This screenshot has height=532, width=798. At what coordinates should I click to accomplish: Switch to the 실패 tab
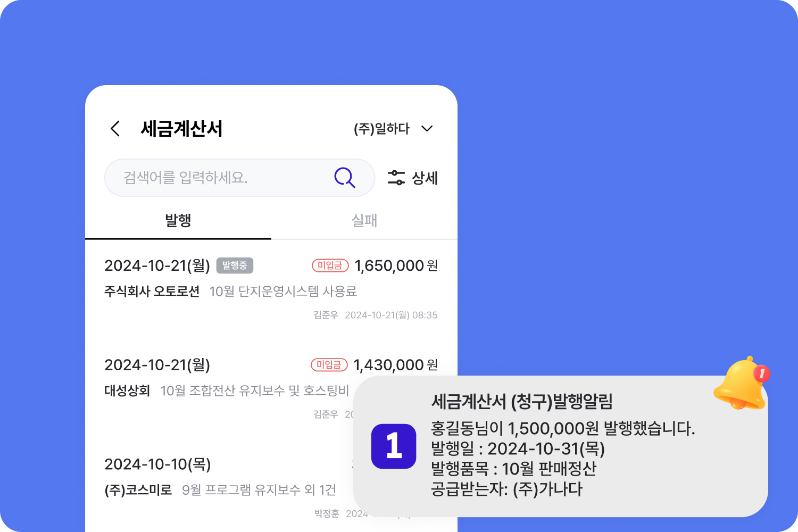364,220
